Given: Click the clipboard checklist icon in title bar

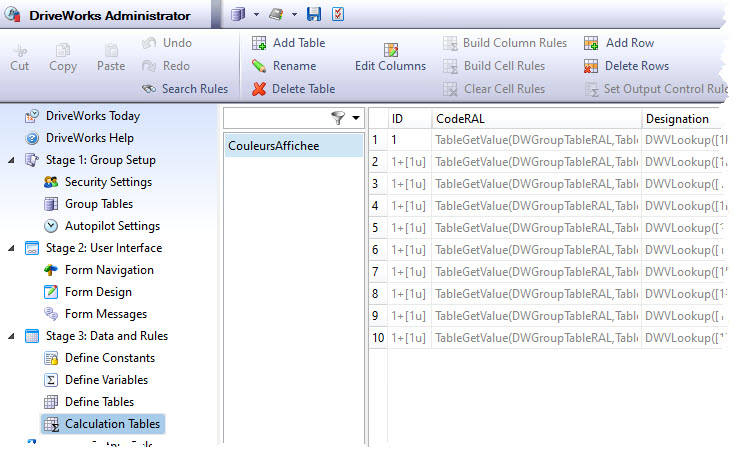Looking at the screenshot, I should tap(338, 15).
